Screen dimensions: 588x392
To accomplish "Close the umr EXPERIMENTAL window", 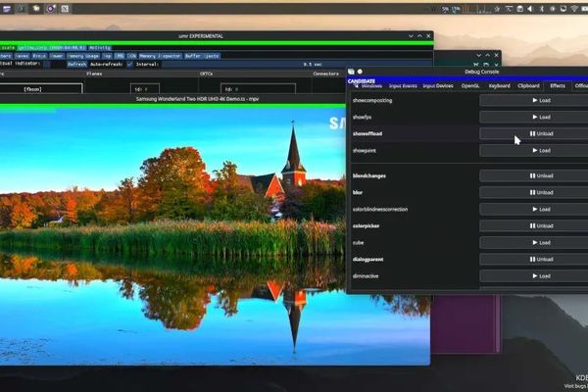I will tap(428, 36).
